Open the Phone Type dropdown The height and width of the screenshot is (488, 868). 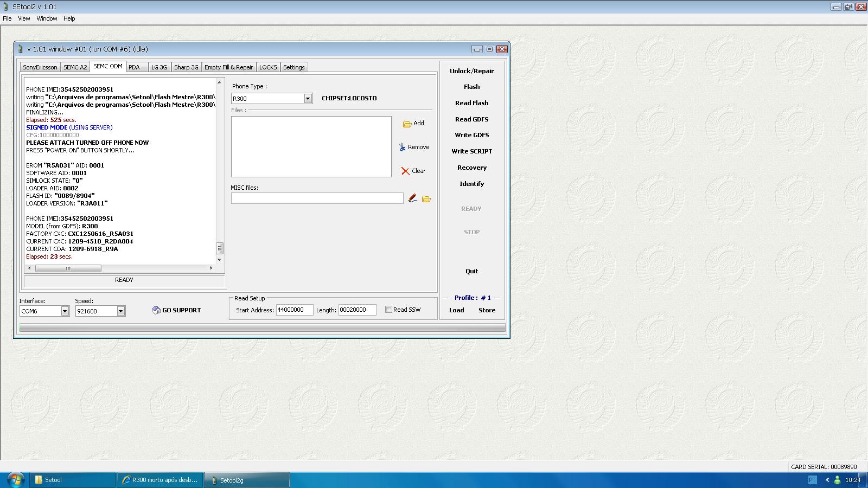tap(308, 98)
